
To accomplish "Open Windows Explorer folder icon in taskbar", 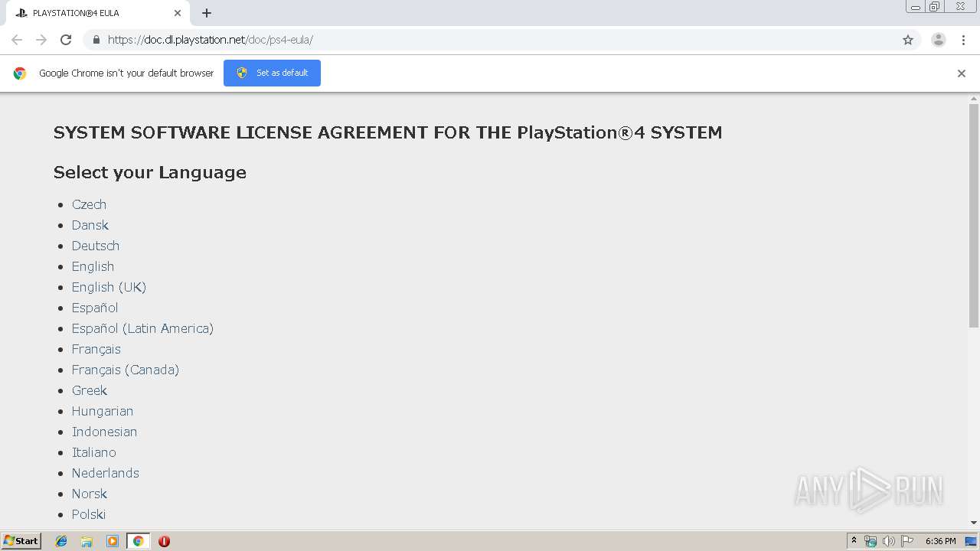I will tap(87, 541).
